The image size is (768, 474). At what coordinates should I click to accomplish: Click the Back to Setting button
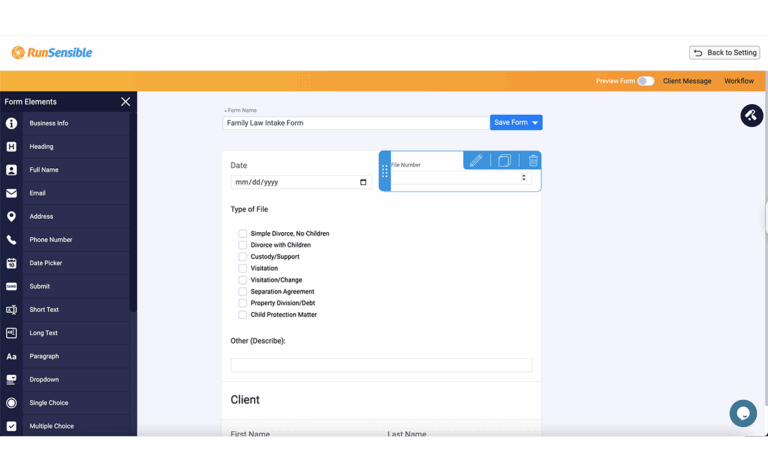(x=724, y=53)
